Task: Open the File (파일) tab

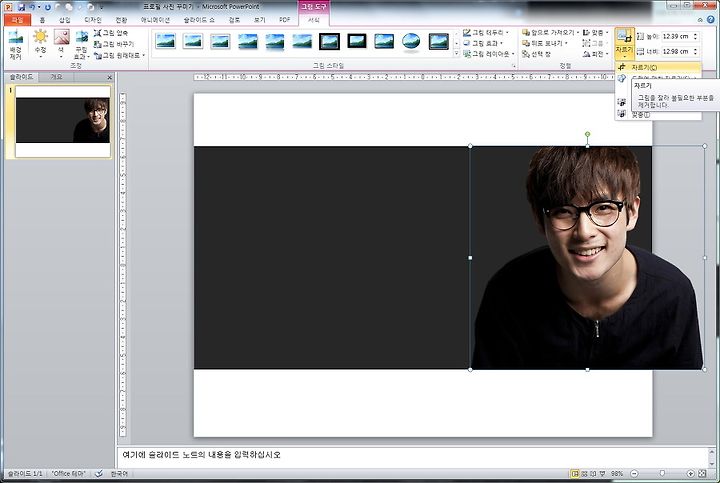Action: [x=17, y=20]
